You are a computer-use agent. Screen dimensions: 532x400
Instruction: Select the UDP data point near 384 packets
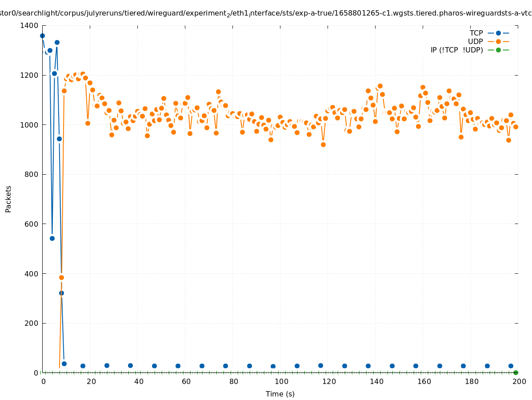tap(61, 277)
